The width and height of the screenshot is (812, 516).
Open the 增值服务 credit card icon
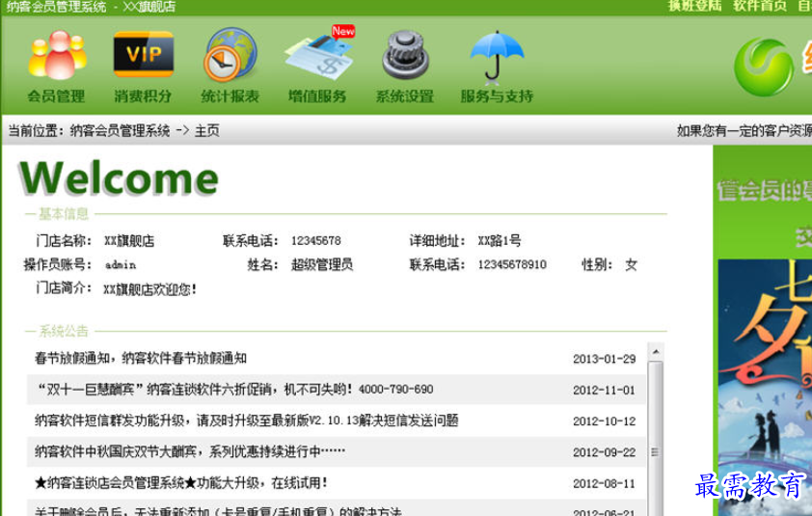pos(319,54)
